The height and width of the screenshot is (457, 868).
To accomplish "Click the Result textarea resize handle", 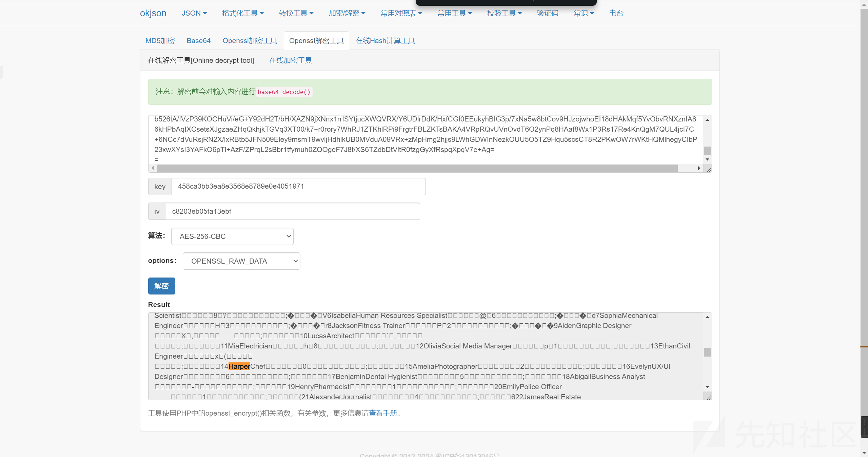I will [x=708, y=397].
